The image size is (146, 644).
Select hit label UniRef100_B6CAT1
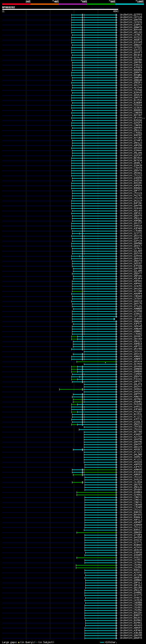(x=131, y=618)
